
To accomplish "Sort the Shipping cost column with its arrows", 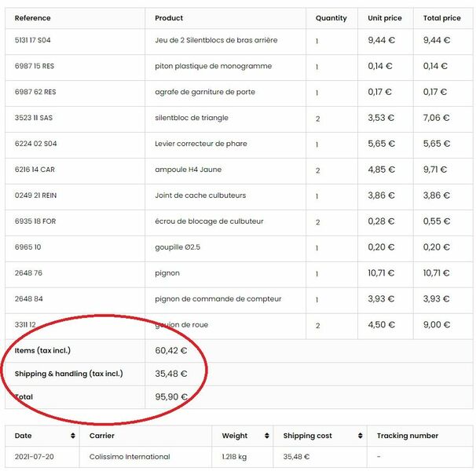I will (361, 436).
